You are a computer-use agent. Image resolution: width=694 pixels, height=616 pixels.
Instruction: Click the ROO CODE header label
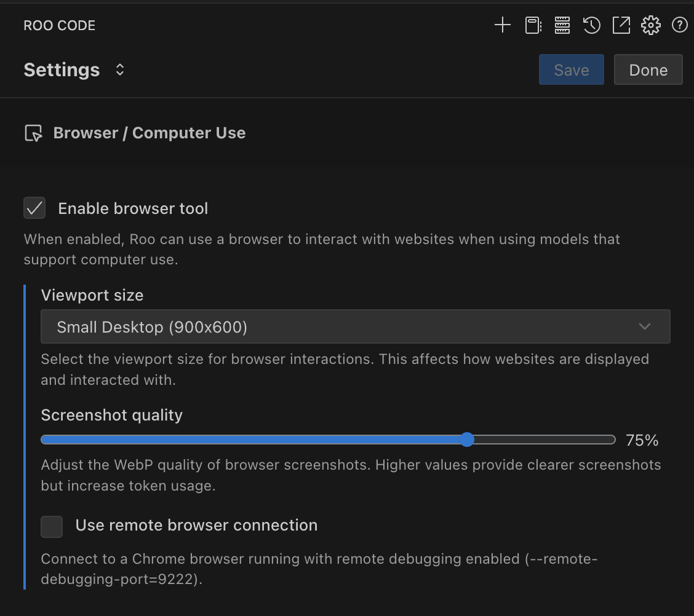[x=59, y=25]
